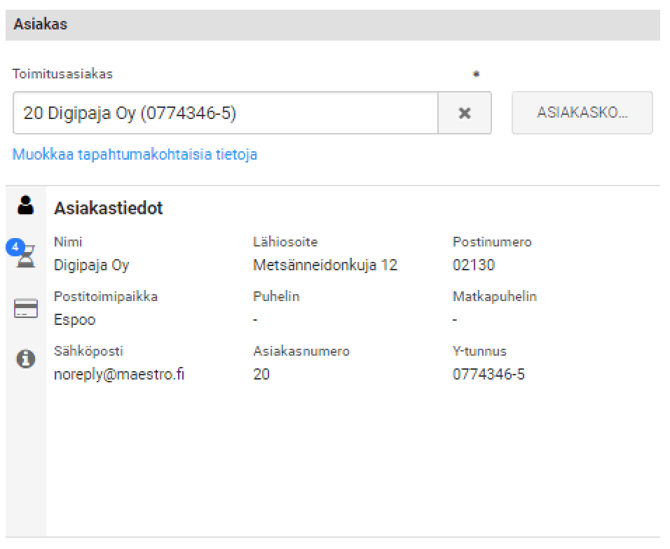
Task: Click the Nimi label
Action: (x=68, y=242)
